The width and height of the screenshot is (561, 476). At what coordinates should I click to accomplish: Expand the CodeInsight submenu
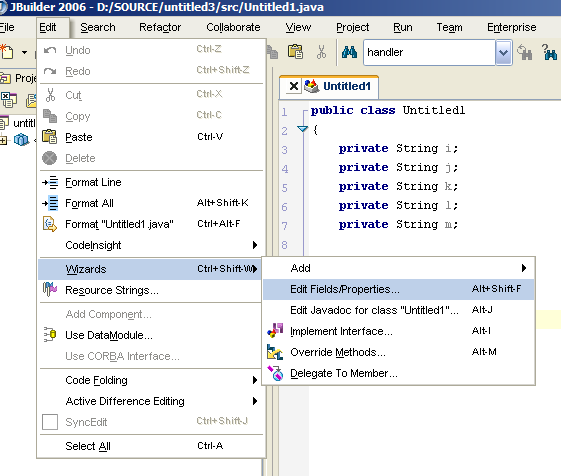point(255,245)
